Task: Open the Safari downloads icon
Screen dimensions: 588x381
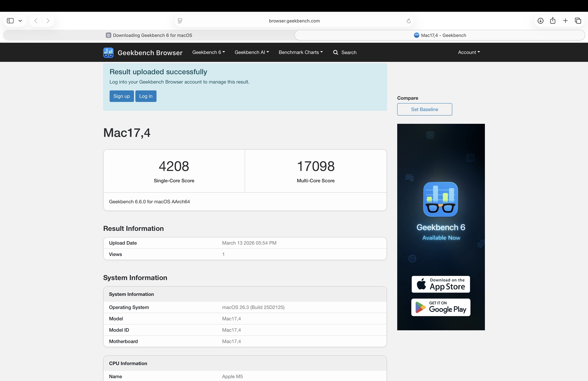Action: coord(540,21)
